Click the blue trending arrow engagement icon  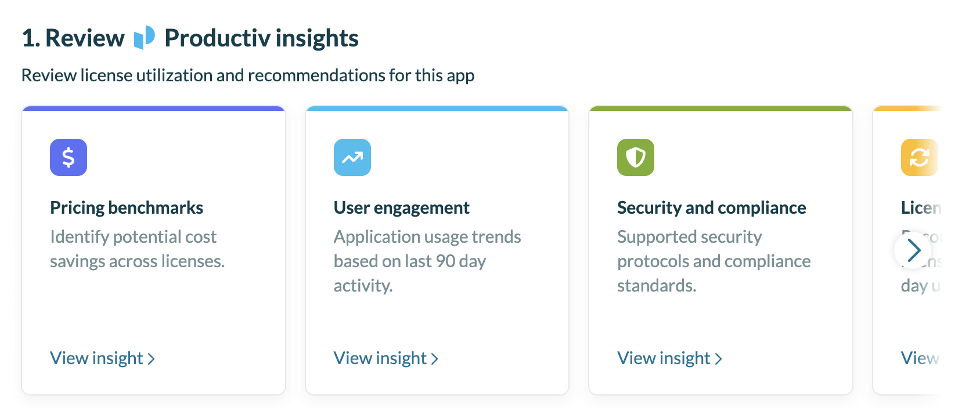[352, 157]
